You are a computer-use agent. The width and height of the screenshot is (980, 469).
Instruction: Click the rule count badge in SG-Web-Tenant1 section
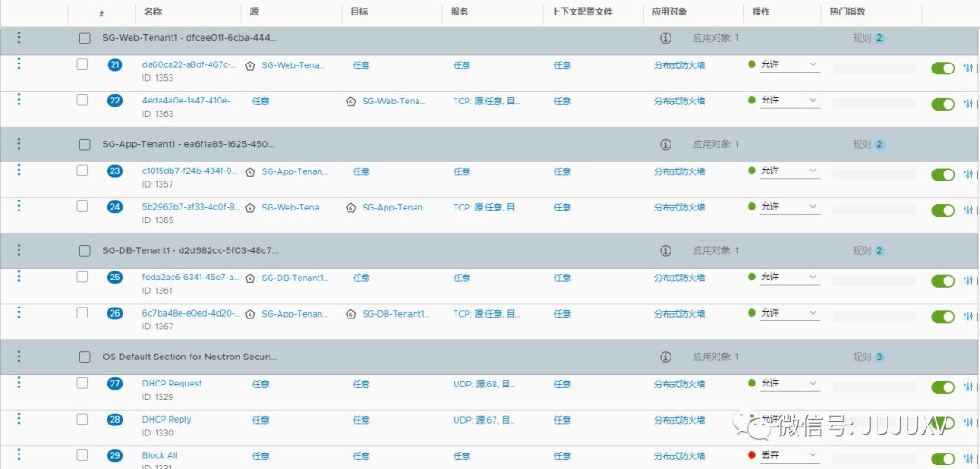click(879, 39)
